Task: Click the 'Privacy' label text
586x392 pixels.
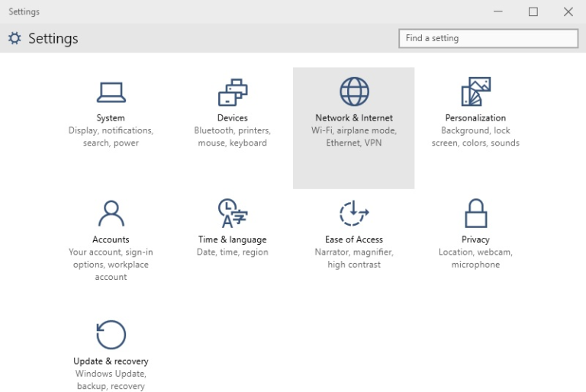Action: click(x=475, y=239)
